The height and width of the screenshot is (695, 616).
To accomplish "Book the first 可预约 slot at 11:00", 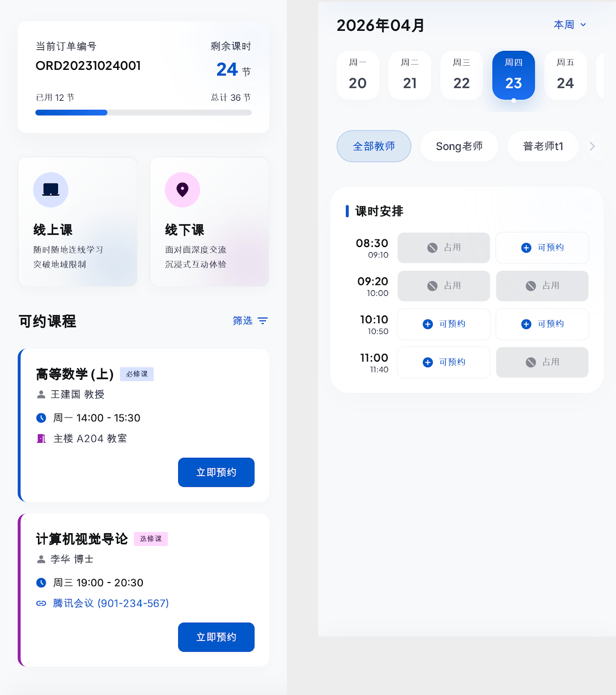I will point(444,363).
